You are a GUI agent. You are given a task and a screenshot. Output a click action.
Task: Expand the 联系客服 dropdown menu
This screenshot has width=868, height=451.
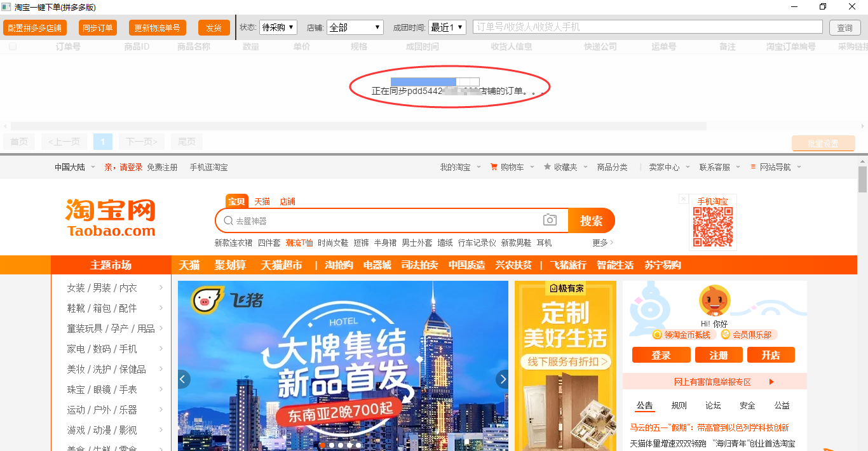pyautogui.click(x=738, y=167)
